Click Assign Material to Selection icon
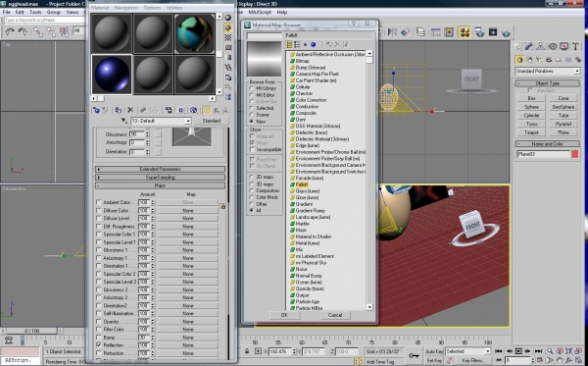This screenshot has height=366, width=588. click(118, 110)
